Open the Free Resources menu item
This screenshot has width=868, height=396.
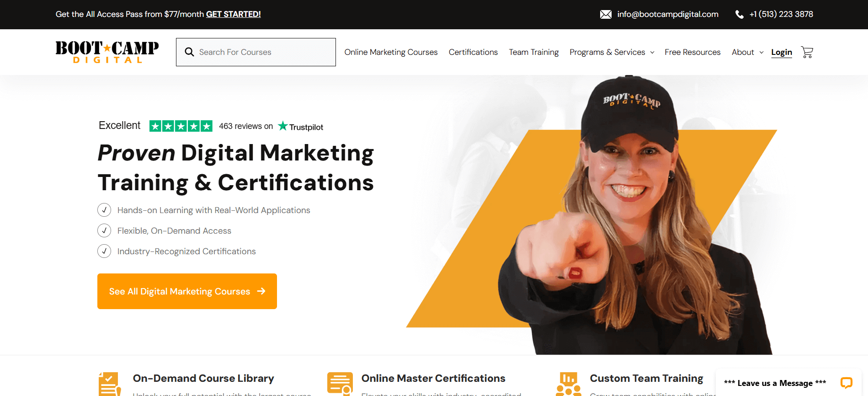point(692,52)
